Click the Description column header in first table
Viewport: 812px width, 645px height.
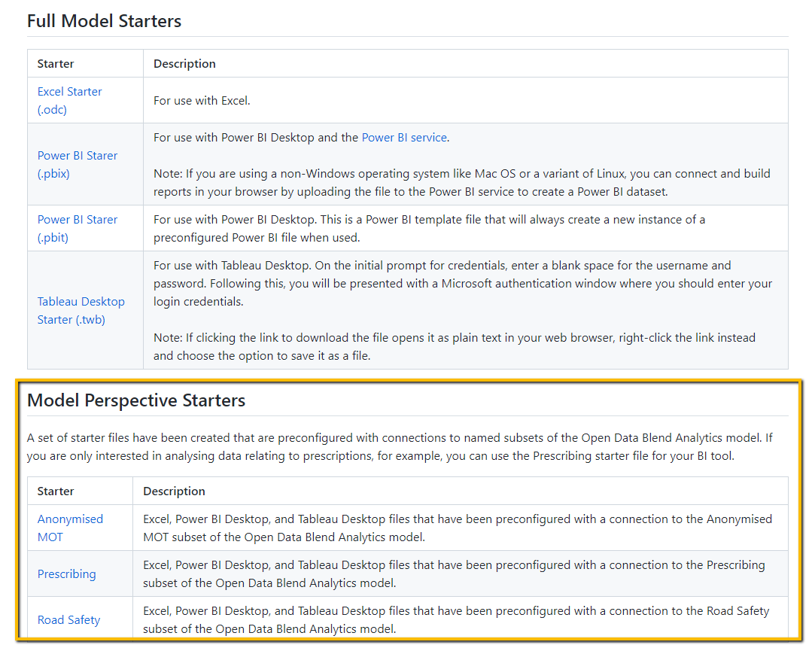tap(184, 64)
